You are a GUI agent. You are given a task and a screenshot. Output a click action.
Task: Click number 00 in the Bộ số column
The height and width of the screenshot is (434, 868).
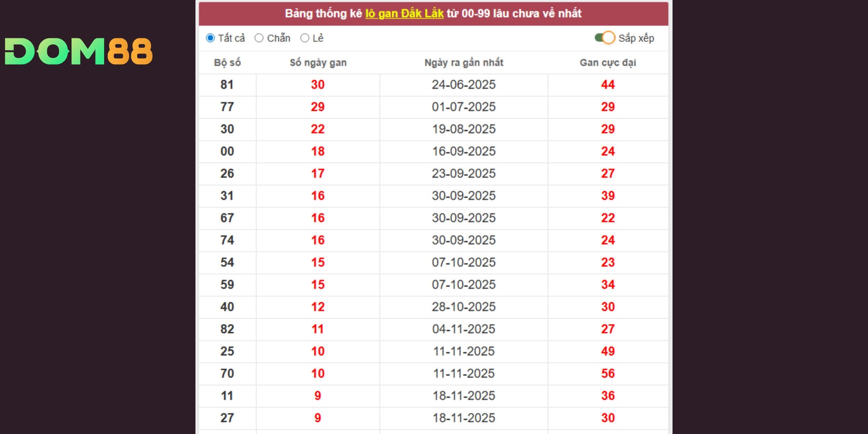point(227,151)
